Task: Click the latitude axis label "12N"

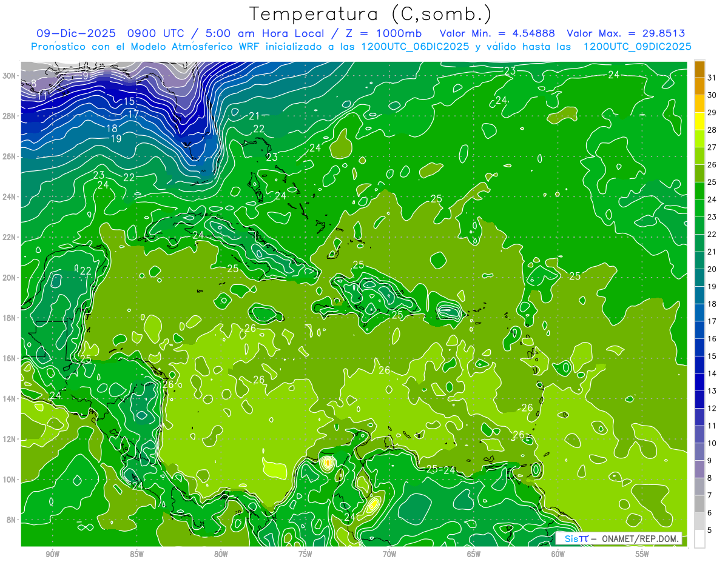Action: (x=10, y=439)
